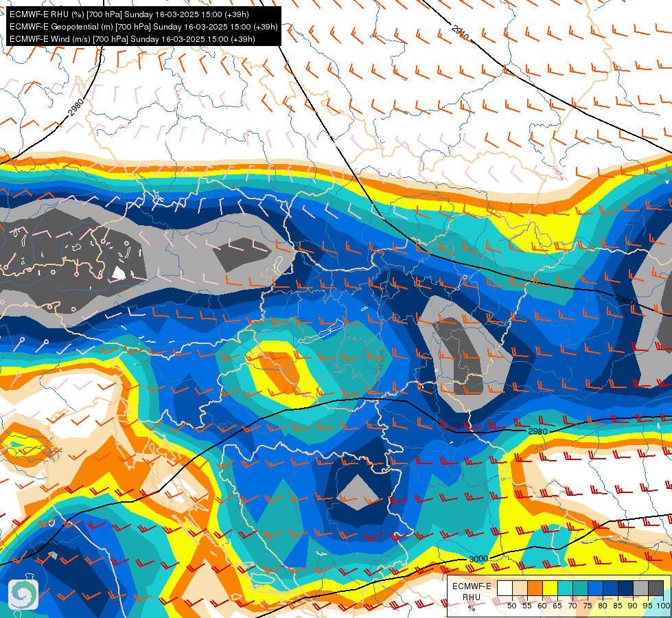Click the ECMWF-E Wind (m/s) title line
Screen dimensions: 672x618
132,39
